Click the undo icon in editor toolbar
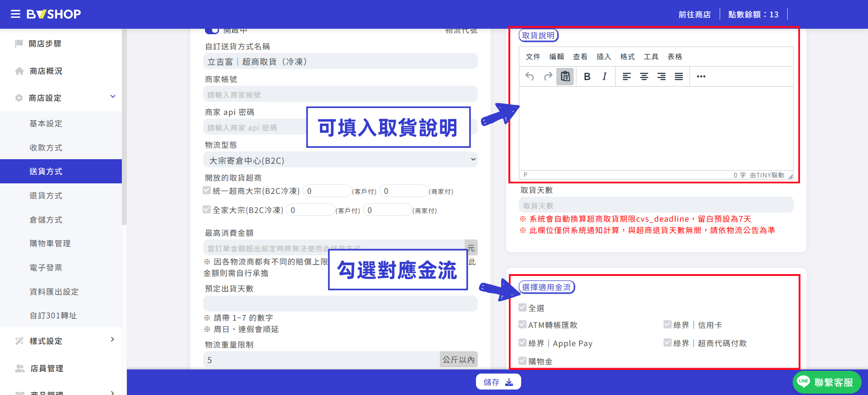This screenshot has height=395, width=868. point(529,77)
